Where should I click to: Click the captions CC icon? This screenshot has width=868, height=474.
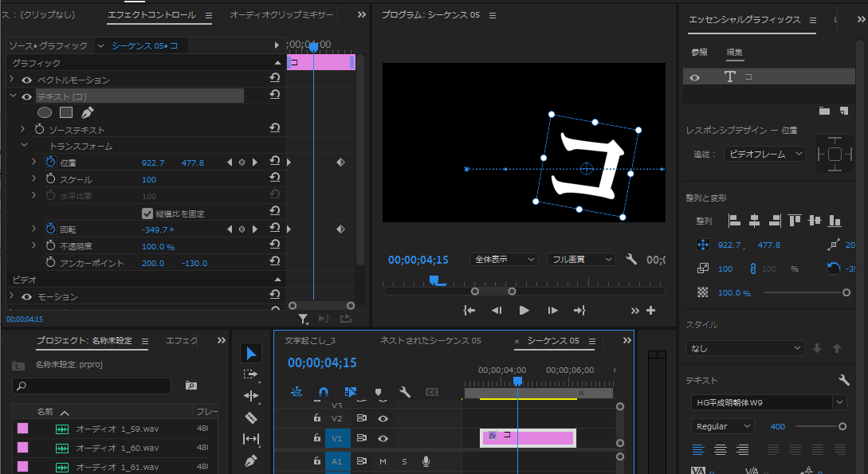(x=431, y=392)
